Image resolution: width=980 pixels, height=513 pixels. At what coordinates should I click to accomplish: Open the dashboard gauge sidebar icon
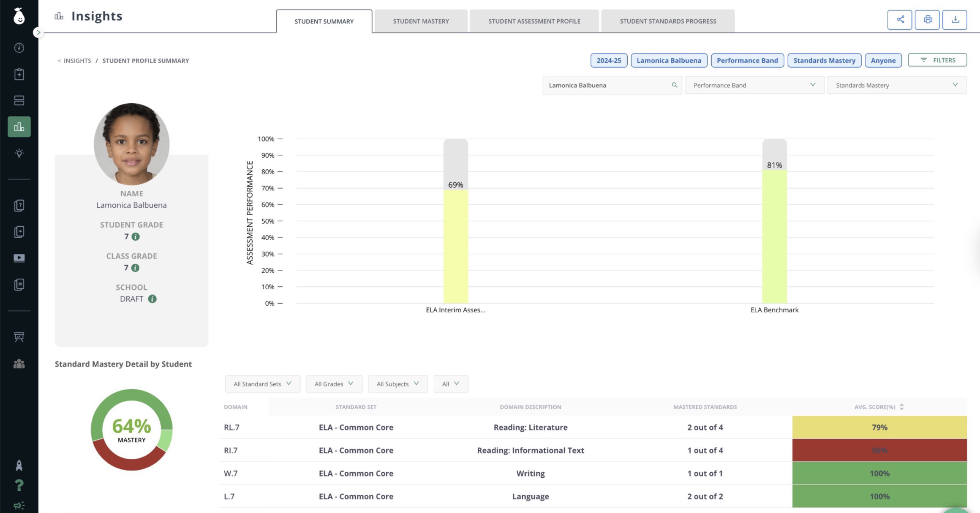point(19,47)
